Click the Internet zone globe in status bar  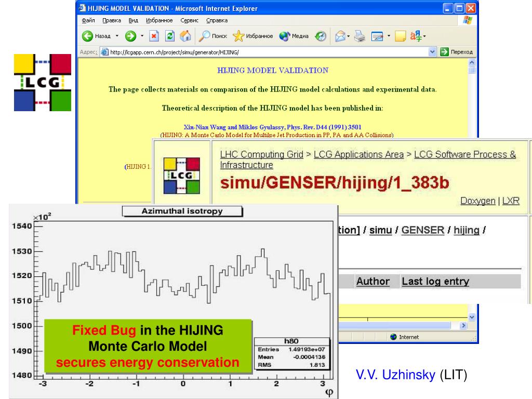click(394, 337)
